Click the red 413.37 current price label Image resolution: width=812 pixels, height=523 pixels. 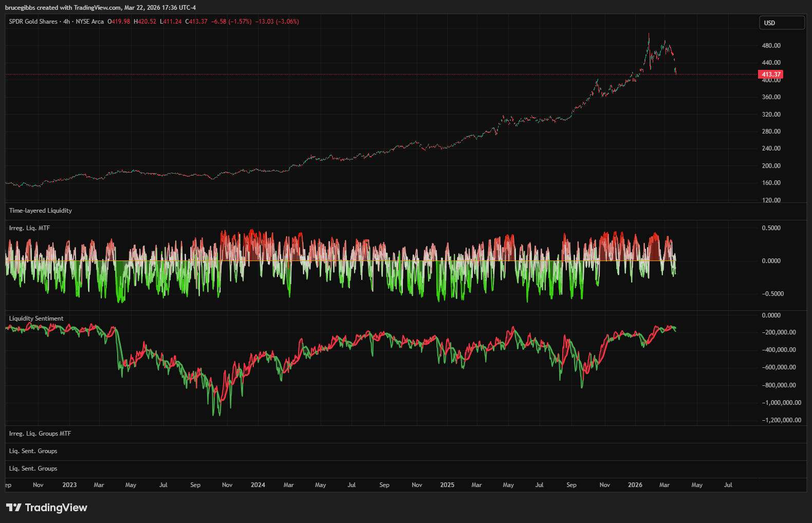tap(770, 74)
